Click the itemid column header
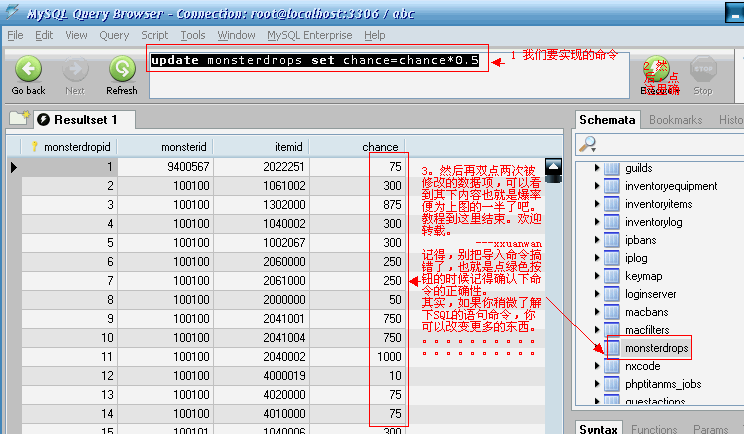 [261, 147]
